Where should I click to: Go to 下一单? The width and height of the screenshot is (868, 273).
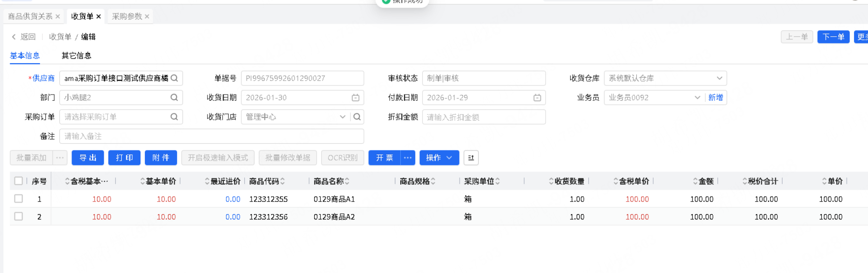[x=833, y=37]
